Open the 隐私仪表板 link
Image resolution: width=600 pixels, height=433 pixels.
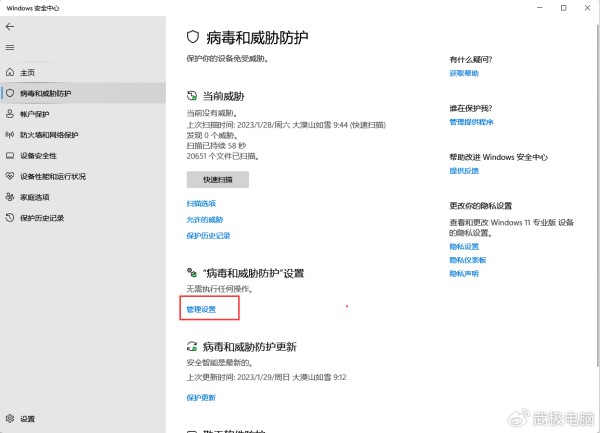466,259
